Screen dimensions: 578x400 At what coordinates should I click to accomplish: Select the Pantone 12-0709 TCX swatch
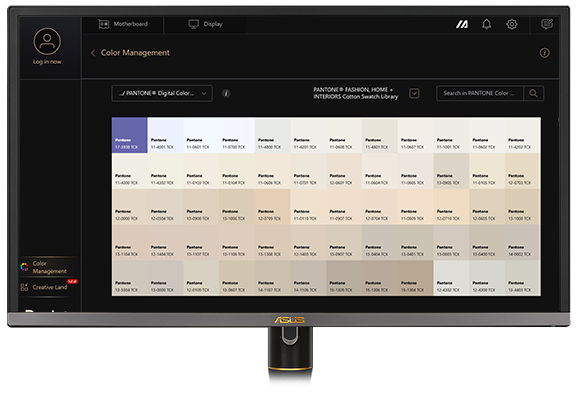[x=272, y=207]
